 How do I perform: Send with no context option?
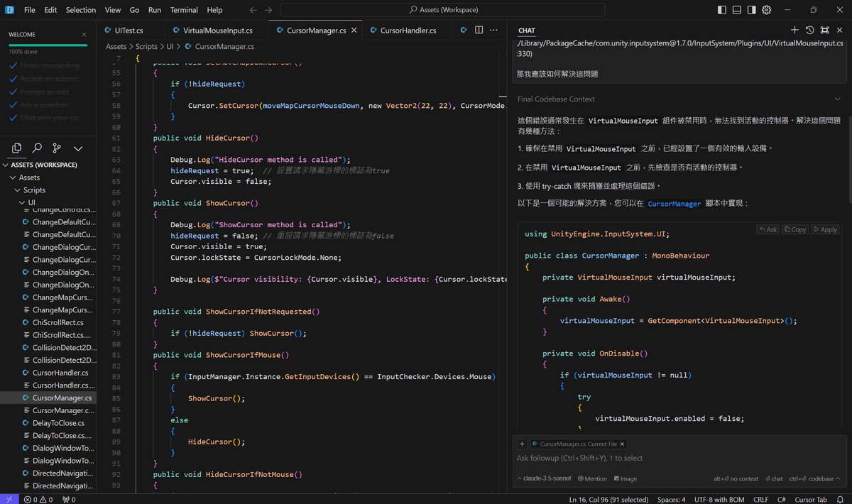(736, 478)
